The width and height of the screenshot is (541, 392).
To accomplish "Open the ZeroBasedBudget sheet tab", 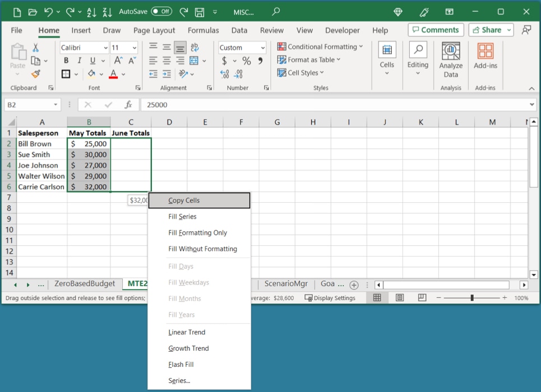I will 85,283.
